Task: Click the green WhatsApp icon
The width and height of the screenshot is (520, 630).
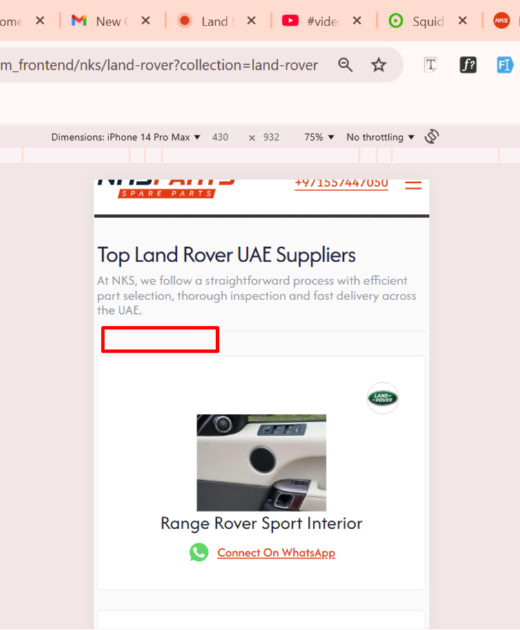Action: click(199, 552)
